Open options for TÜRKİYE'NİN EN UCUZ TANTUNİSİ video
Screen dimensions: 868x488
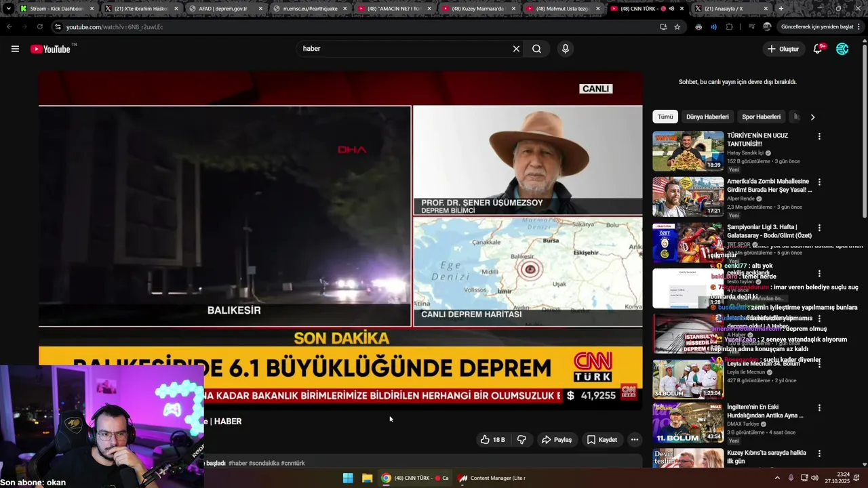pos(819,136)
